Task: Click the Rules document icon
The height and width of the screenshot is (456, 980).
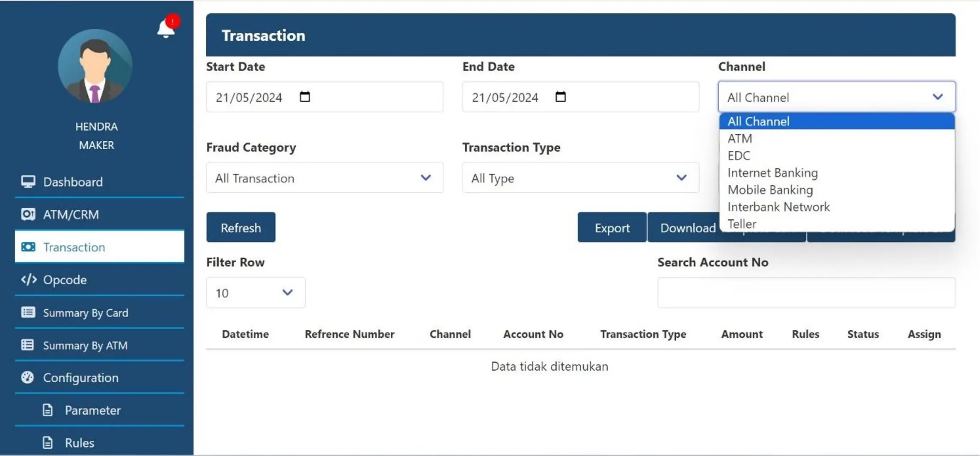Action: 47,442
